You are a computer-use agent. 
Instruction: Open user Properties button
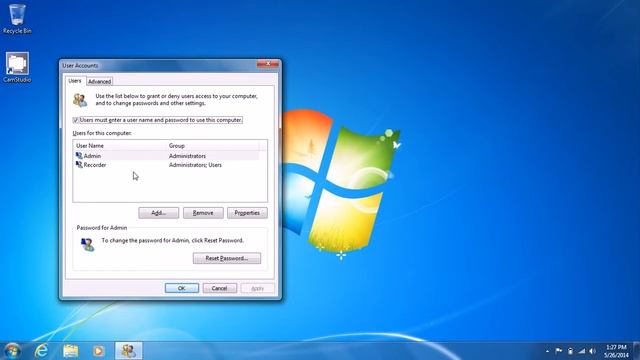[247, 213]
